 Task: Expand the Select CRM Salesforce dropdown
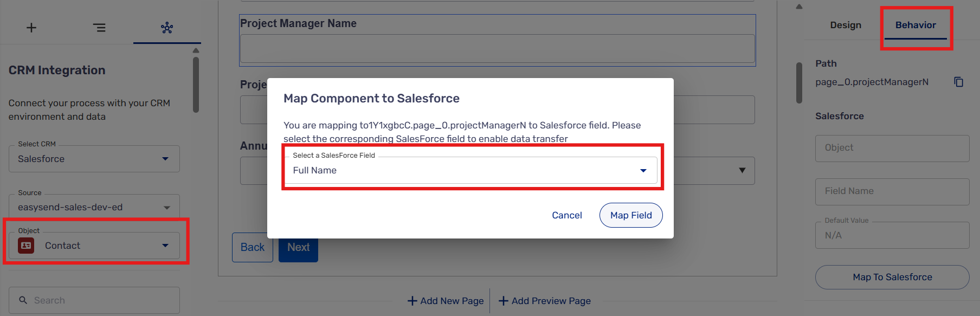point(165,159)
